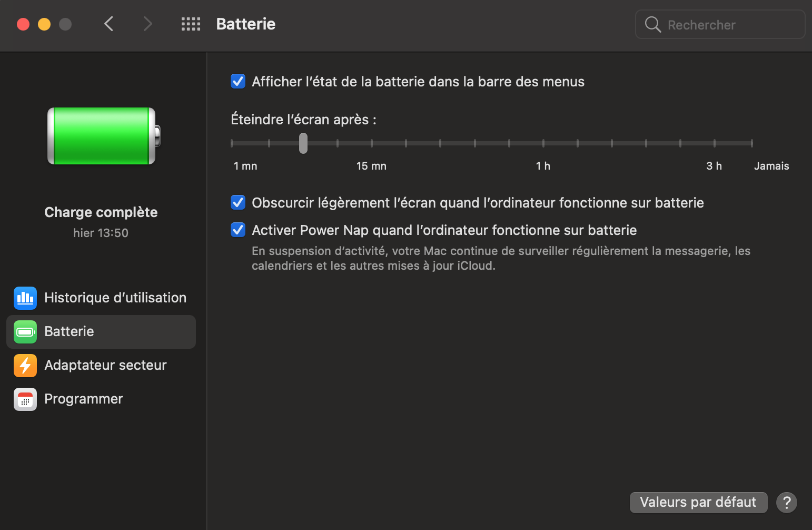Uncheck Afficher l'état de la batterie checkbox
The width and height of the screenshot is (812, 530).
point(238,82)
